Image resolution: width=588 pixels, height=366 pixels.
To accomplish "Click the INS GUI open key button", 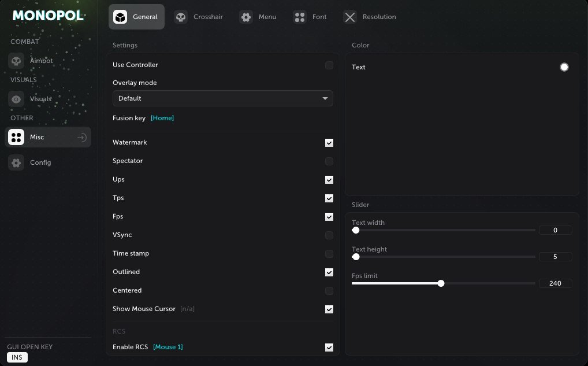I will pyautogui.click(x=17, y=357).
